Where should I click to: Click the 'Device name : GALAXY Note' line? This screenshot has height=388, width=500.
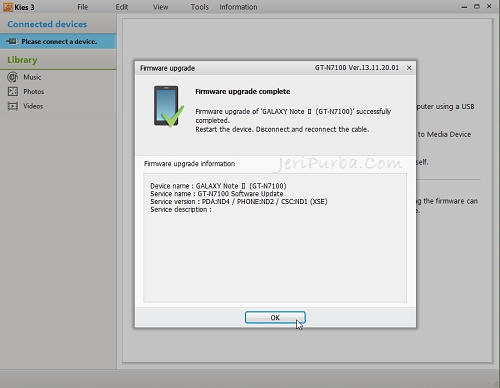[218, 186]
